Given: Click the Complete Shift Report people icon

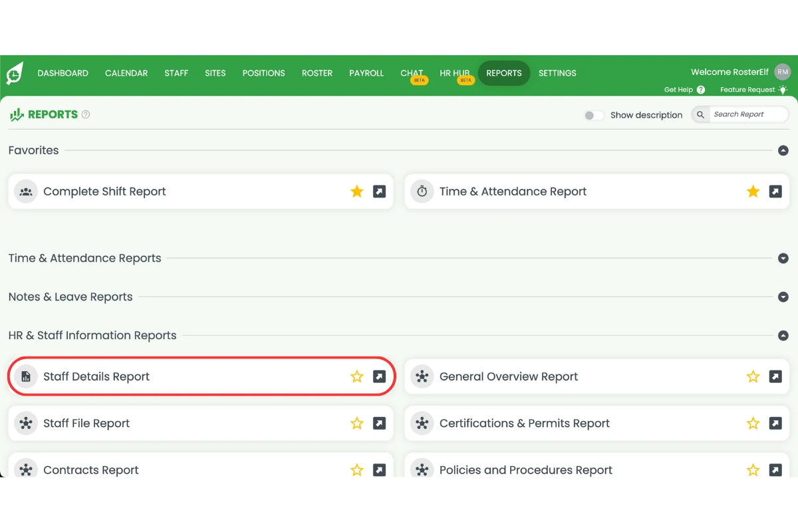Looking at the screenshot, I should coord(26,192).
